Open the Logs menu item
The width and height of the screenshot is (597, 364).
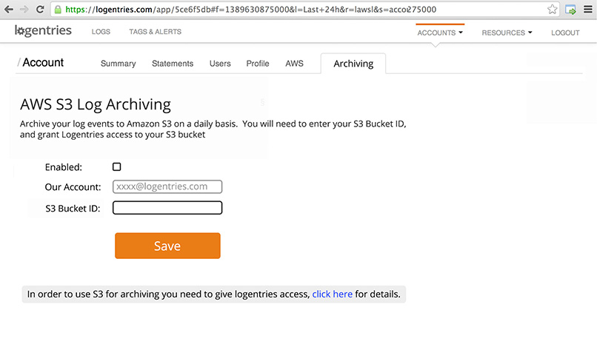point(101,32)
